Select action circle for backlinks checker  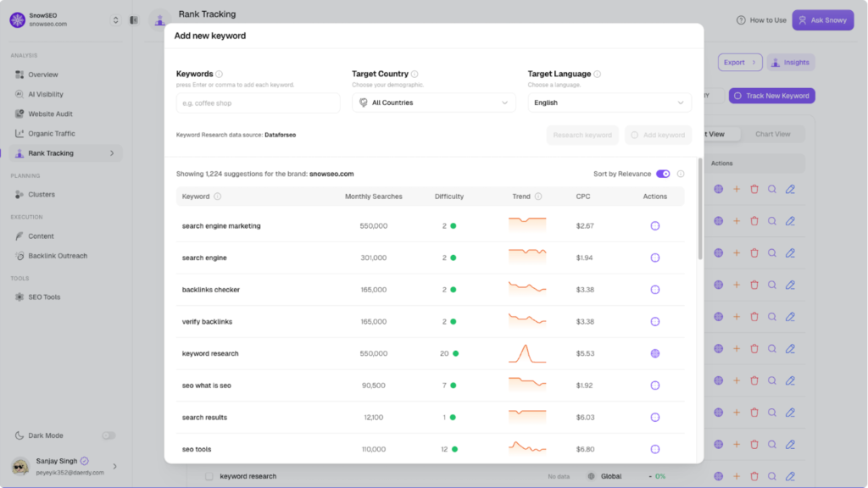655,290
